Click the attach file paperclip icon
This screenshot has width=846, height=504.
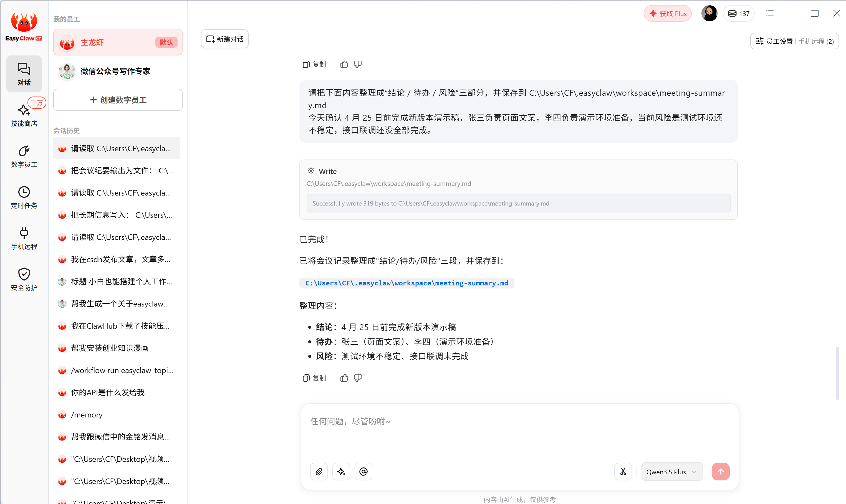[x=319, y=471]
